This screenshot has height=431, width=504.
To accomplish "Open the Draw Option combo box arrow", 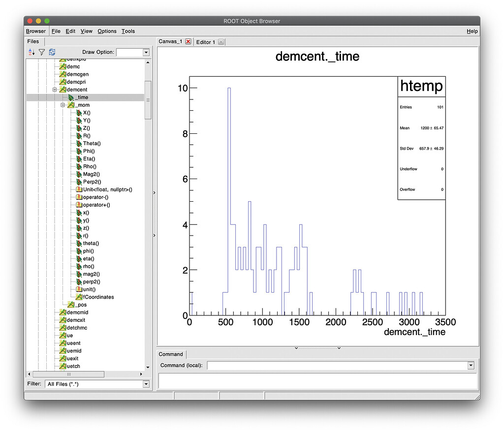I will click(146, 52).
